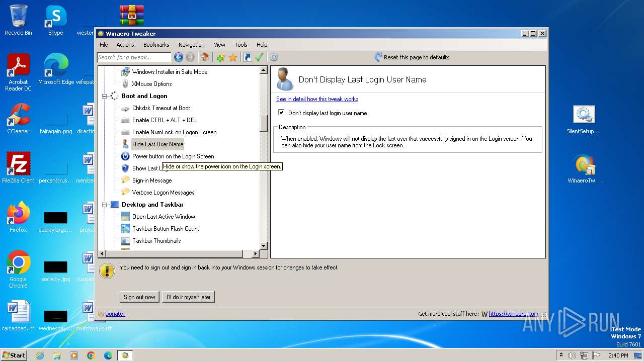Click the Enable CTRL + ALT + DEL icon
The height and width of the screenshot is (362, 644).
click(125, 120)
